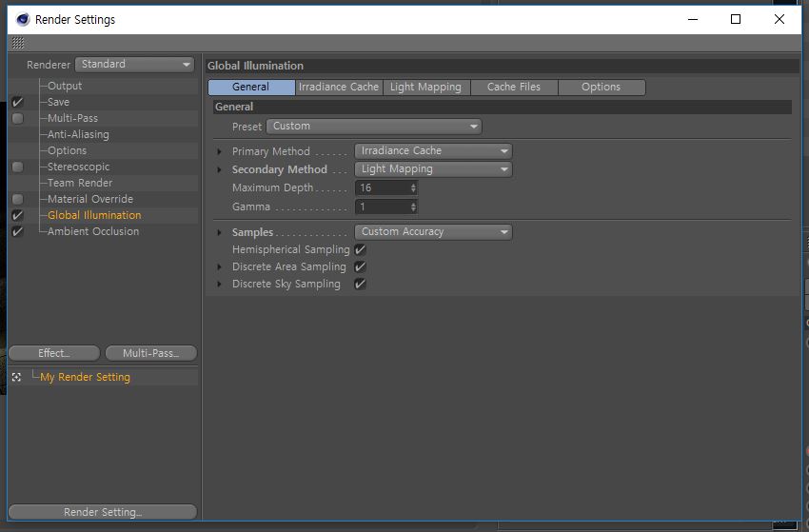This screenshot has width=809, height=532.
Task: Uncheck Hemispherical Sampling
Action: (x=360, y=249)
